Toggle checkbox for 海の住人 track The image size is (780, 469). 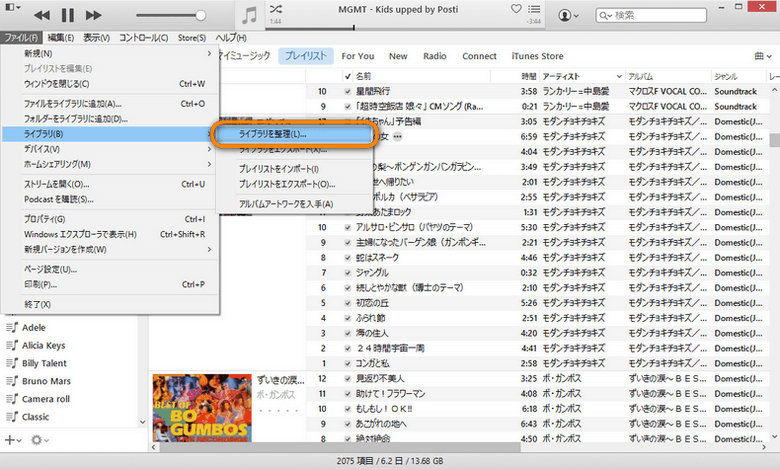tap(348, 333)
